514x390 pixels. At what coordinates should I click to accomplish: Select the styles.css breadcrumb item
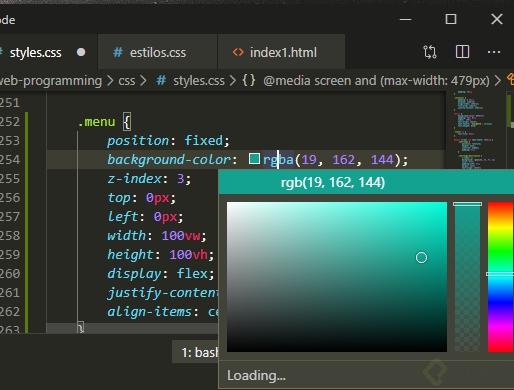tap(199, 81)
